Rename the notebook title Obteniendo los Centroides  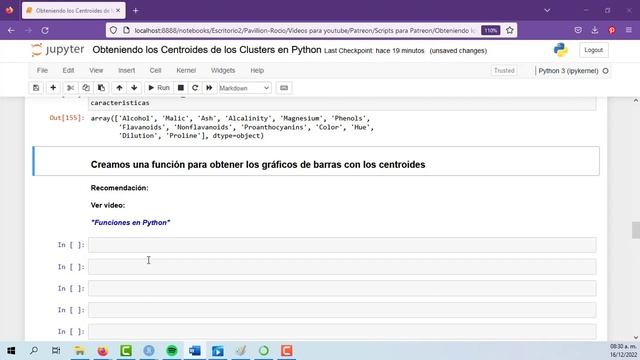click(x=207, y=50)
